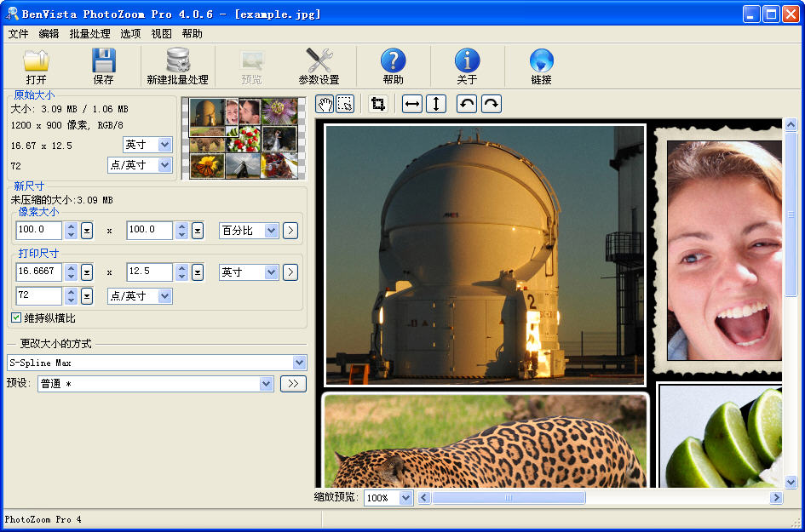
Task: Click the >> button beside preset
Action: 293,384
